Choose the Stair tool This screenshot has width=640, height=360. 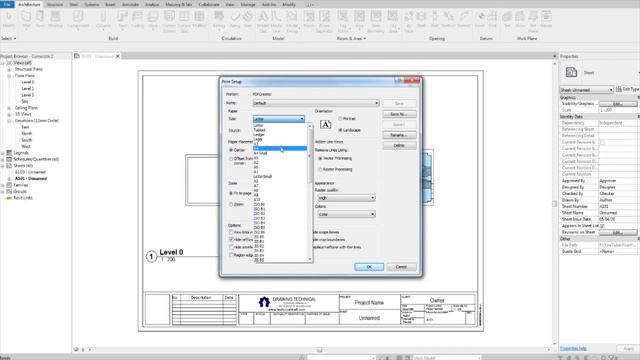pyautogui.click(x=248, y=20)
